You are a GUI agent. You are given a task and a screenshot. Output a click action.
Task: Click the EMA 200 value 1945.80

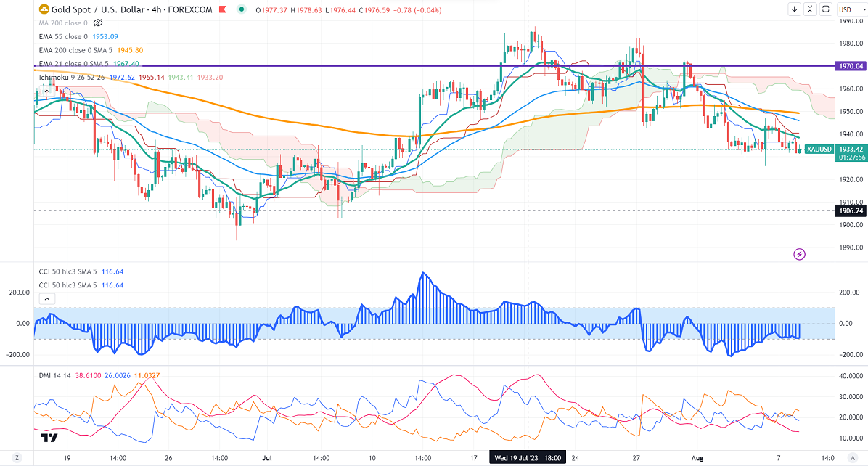[x=130, y=50]
